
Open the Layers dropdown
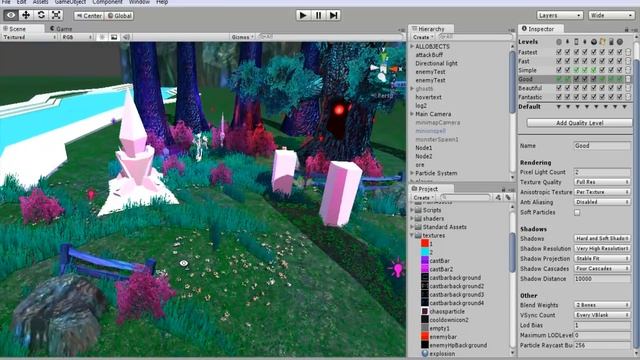pyautogui.click(x=559, y=16)
